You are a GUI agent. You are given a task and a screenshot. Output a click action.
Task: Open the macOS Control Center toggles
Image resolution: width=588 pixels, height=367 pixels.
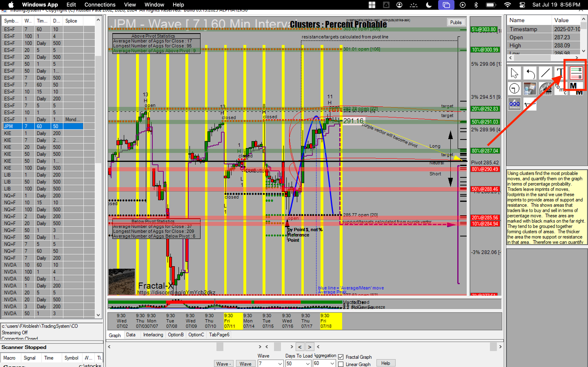click(522, 5)
